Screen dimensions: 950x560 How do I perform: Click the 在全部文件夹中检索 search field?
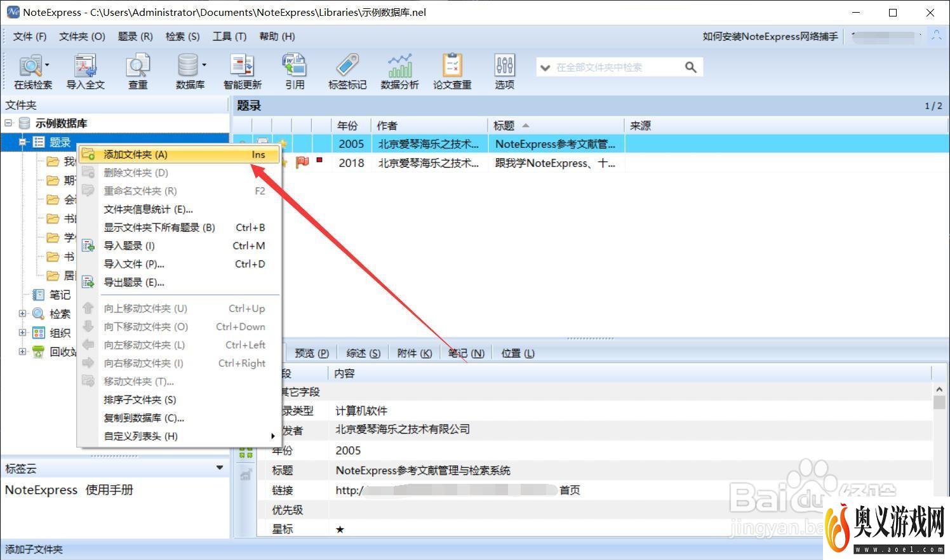point(616,67)
